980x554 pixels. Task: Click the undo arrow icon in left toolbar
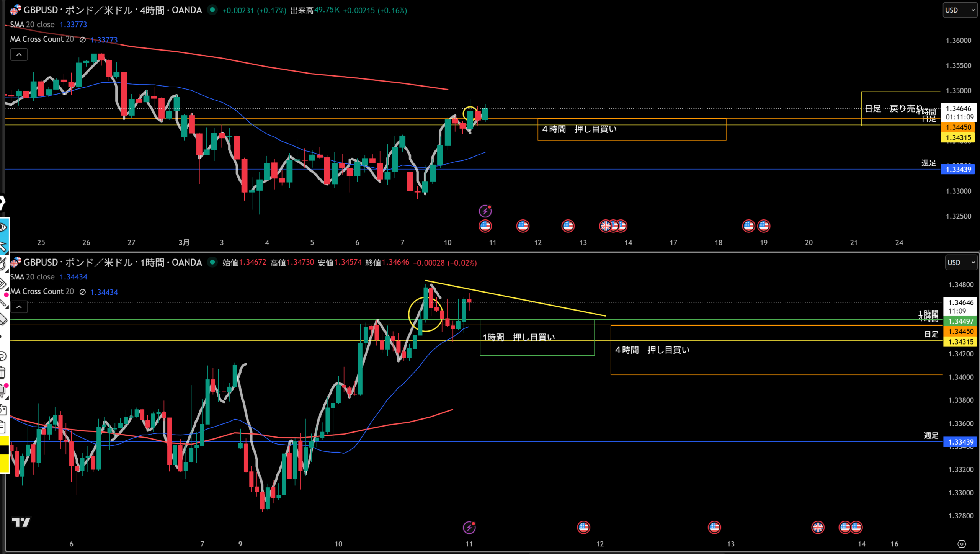pos(2,356)
